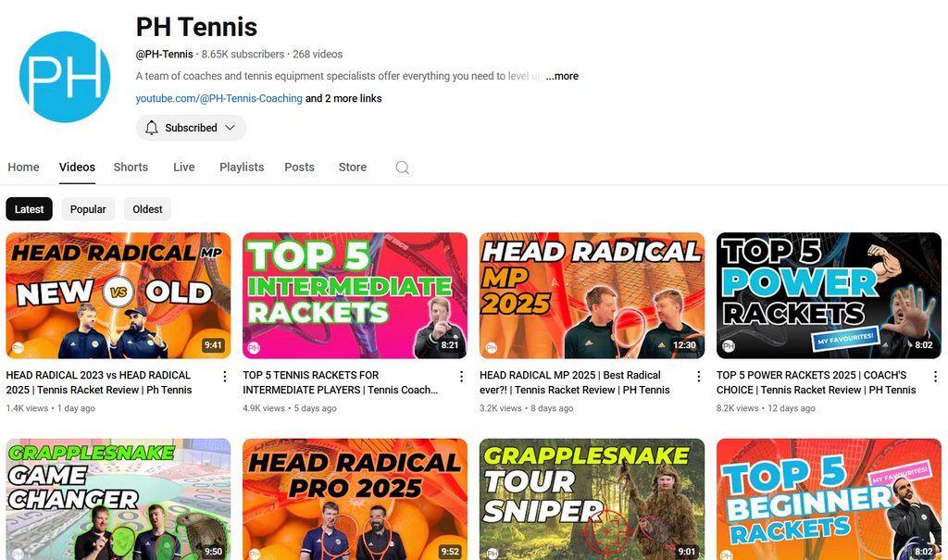This screenshot has height=560, width=948.
Task: Click the PH Tennis channel avatar
Action: 65,77
